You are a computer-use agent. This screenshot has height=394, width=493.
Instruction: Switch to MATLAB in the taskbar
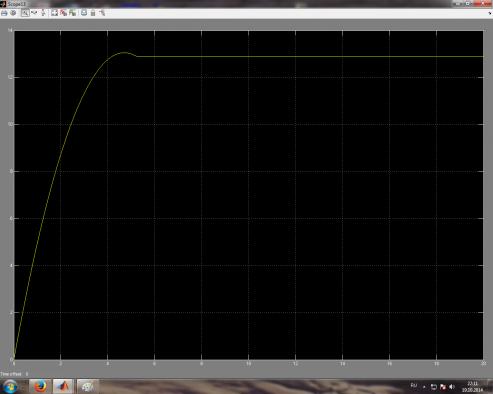[x=63, y=387]
